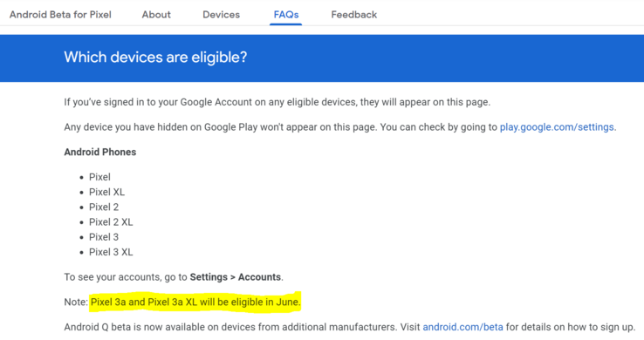644x340 pixels.
Task: Open the Devices tab
Action: point(221,15)
